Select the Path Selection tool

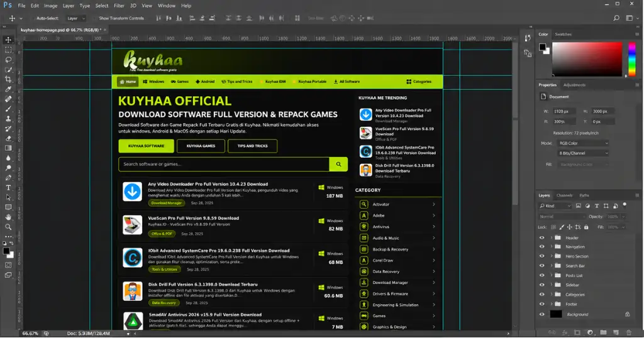(8, 197)
